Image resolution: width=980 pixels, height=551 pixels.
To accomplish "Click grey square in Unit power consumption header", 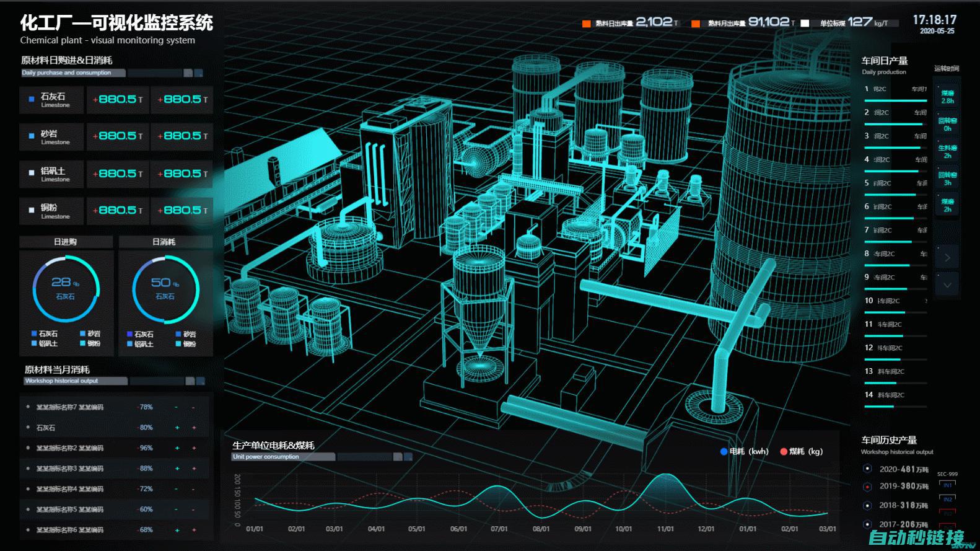I will click(x=398, y=457).
